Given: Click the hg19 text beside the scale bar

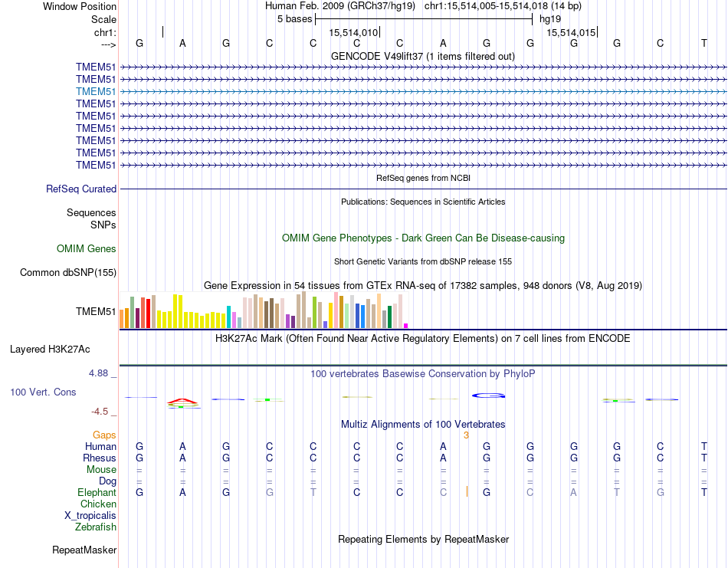Looking at the screenshot, I should click(x=550, y=19).
